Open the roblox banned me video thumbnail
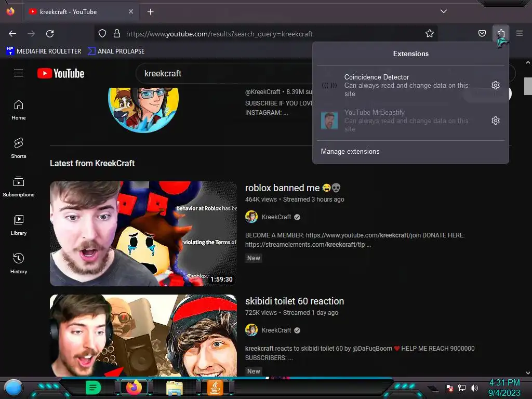 143,233
